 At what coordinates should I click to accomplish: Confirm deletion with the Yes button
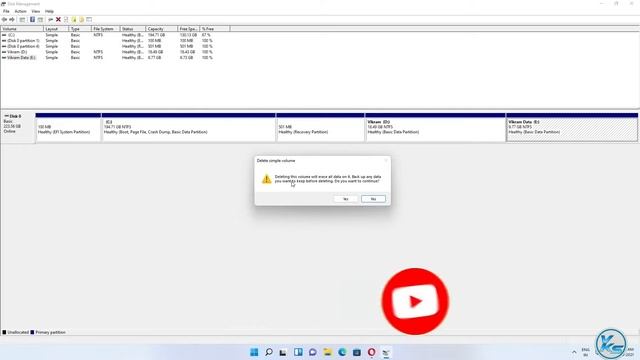pos(346,199)
